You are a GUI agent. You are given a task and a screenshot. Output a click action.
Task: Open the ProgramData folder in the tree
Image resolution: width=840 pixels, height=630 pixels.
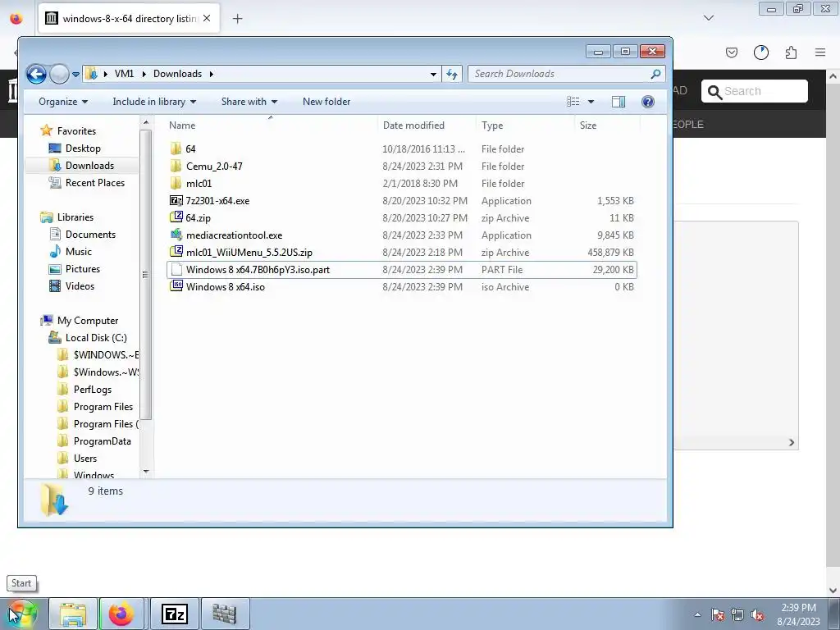click(x=102, y=441)
